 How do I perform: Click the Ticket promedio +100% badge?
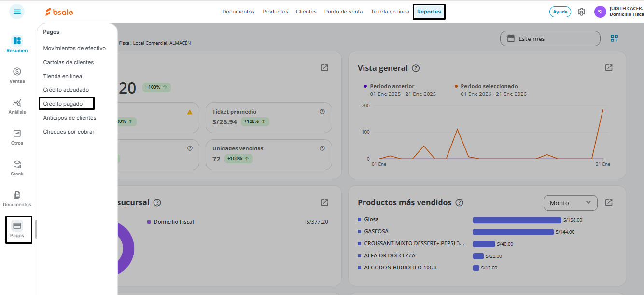[254, 121]
